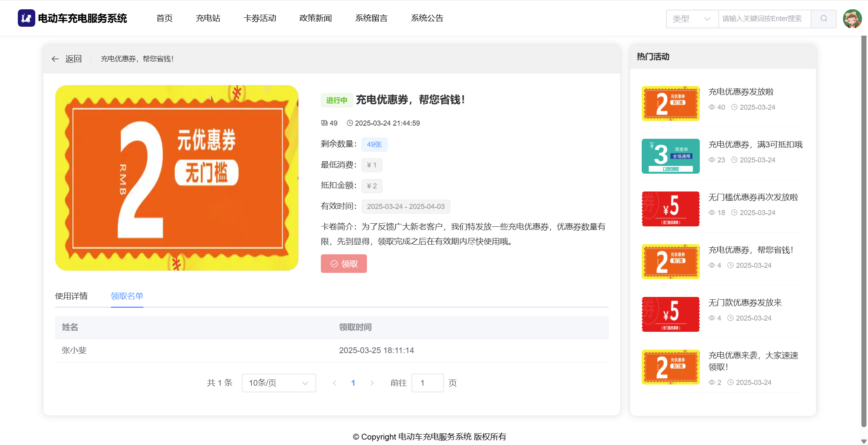
Task: Open the 10条/页 page size dropdown
Action: click(279, 383)
